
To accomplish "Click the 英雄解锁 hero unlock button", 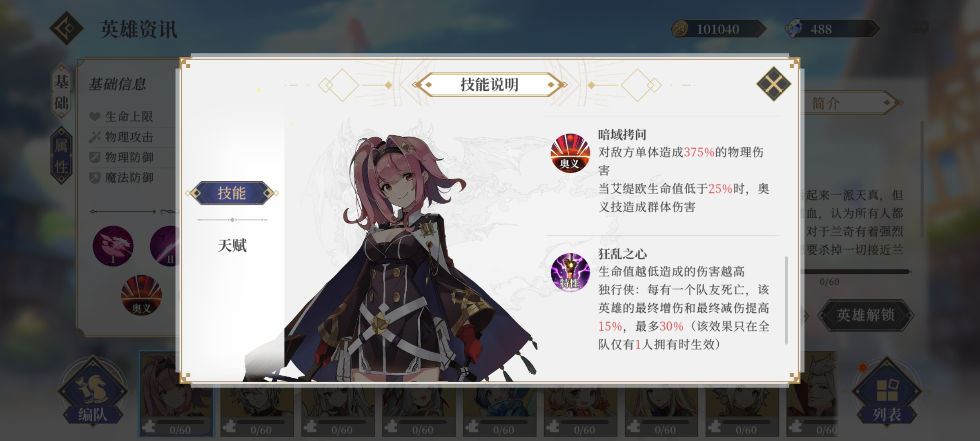I will pyautogui.click(x=865, y=315).
